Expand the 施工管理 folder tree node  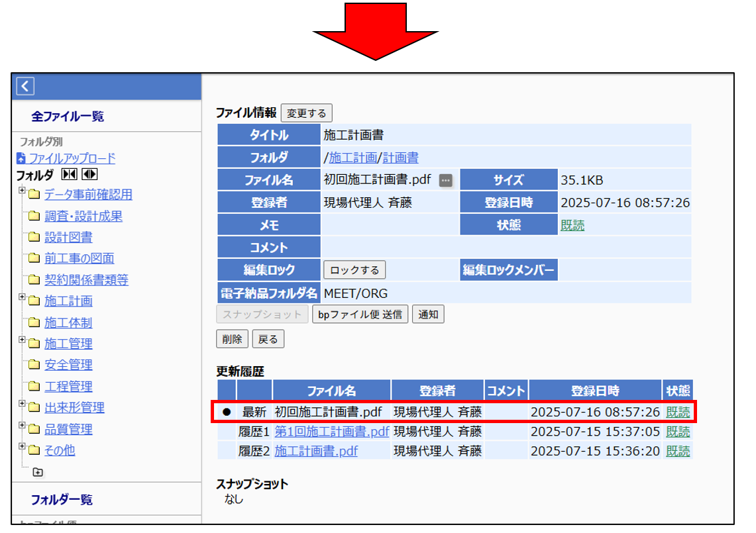coord(22,340)
